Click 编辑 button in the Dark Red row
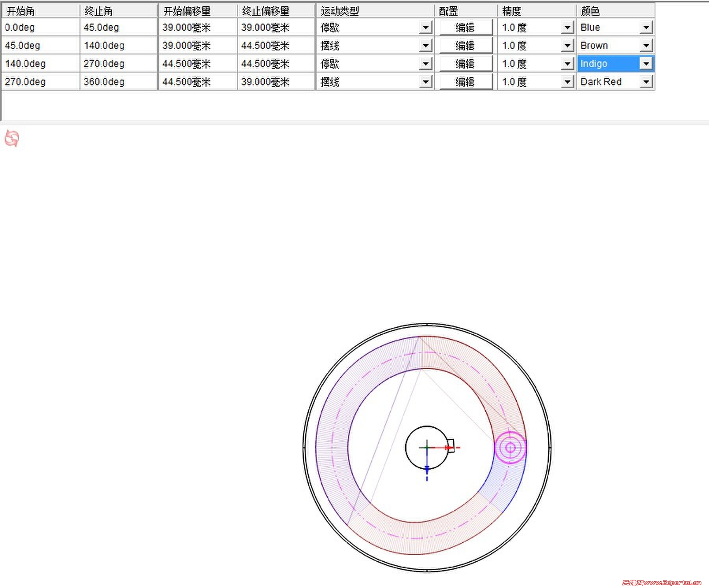The image size is (709, 588). click(466, 82)
